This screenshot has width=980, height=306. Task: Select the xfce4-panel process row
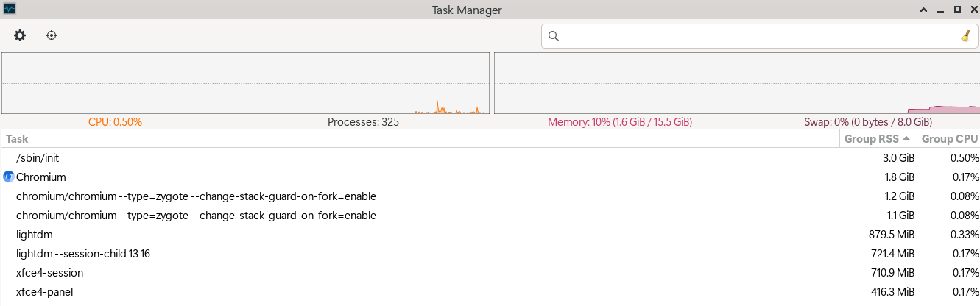(x=490, y=292)
